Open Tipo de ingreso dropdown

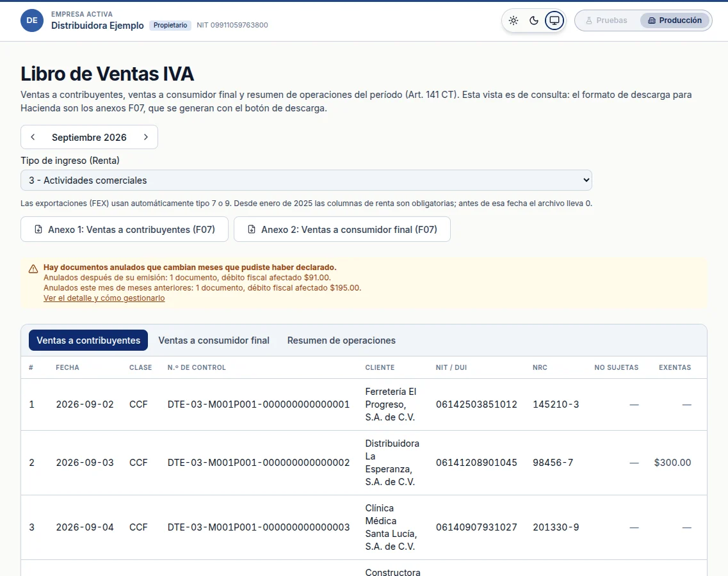click(306, 180)
